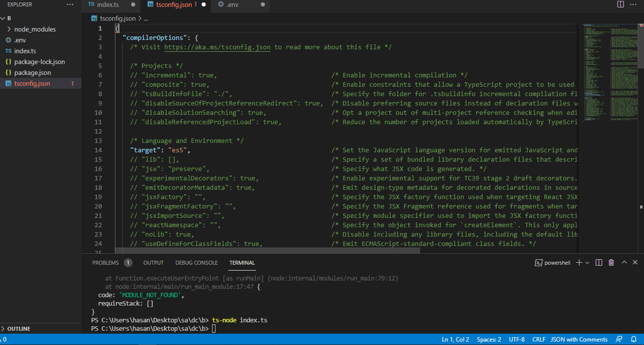Follow the aka.ms/tsconfig.json link
This screenshot has height=345, width=644.
[x=217, y=47]
